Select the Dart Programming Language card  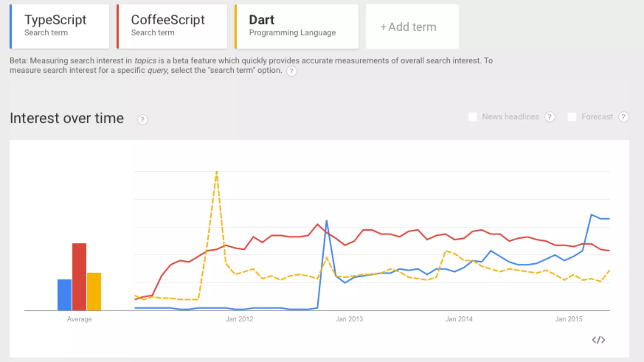[x=297, y=26]
